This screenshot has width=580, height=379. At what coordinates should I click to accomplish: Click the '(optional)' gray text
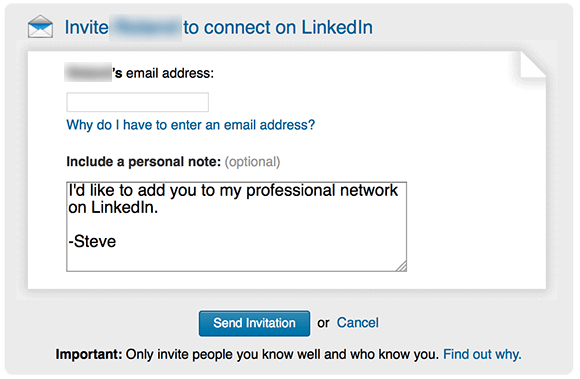(x=252, y=162)
